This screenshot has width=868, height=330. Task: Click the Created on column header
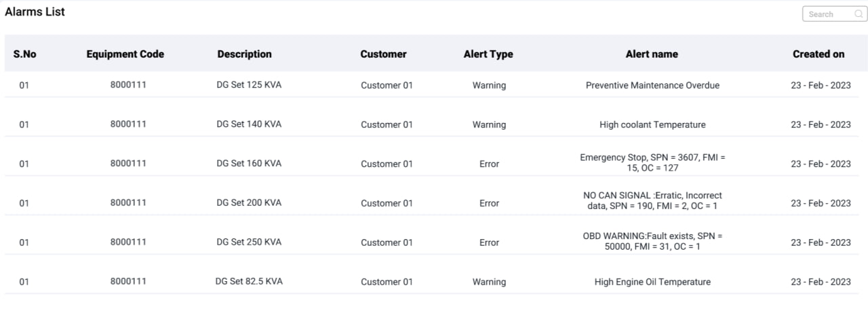[x=818, y=54]
